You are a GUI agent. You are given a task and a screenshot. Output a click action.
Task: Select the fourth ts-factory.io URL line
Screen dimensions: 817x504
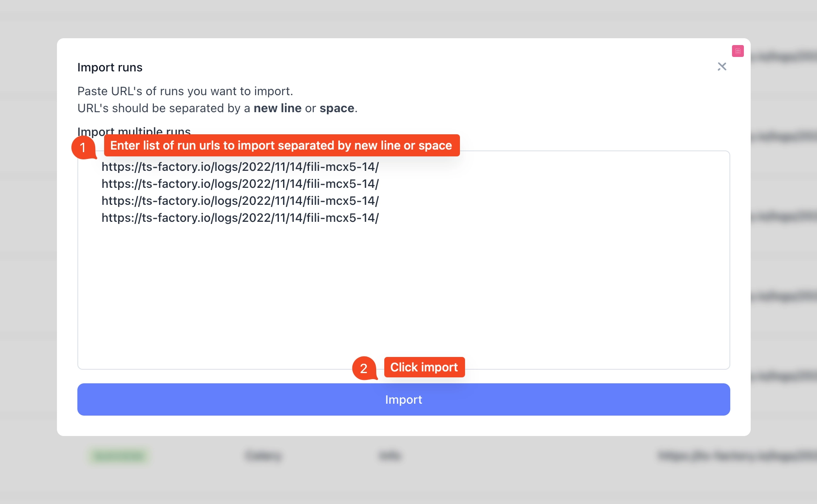tap(240, 218)
